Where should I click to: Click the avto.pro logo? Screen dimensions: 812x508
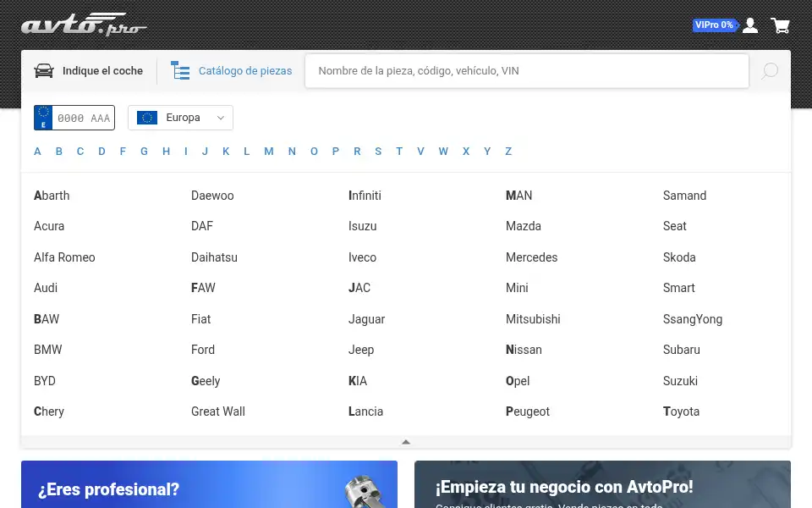coord(84,25)
